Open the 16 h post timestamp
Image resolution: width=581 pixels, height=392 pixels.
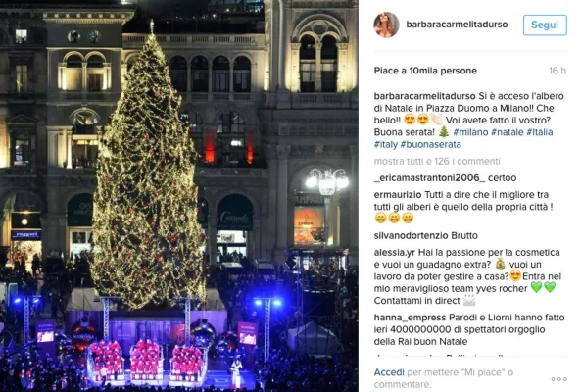point(557,71)
